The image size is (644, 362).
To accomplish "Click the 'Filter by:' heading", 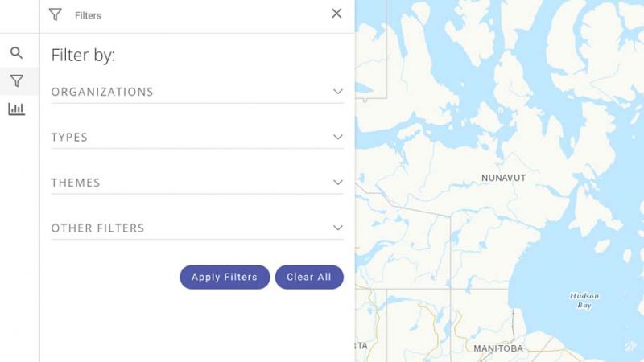I will [x=83, y=56].
